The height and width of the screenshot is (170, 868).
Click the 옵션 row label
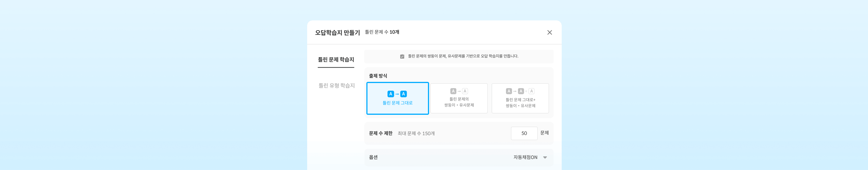[373, 158]
